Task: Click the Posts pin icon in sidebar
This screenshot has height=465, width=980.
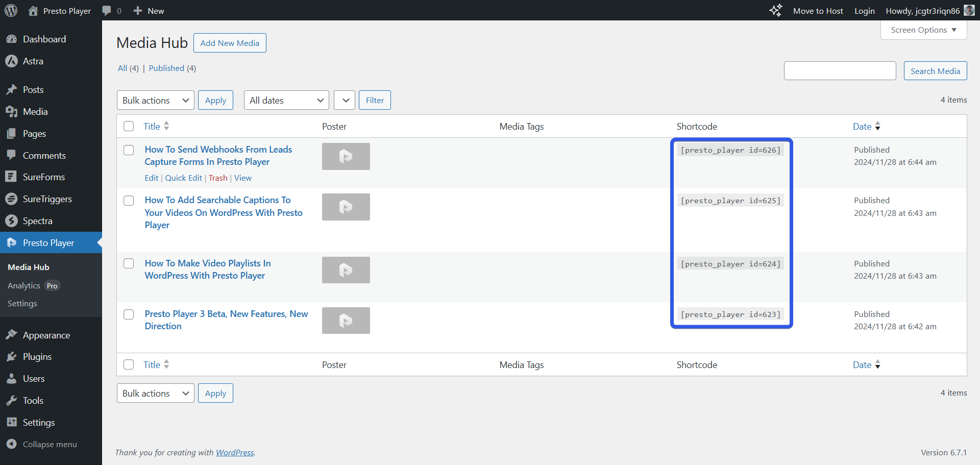Action: coord(11,90)
